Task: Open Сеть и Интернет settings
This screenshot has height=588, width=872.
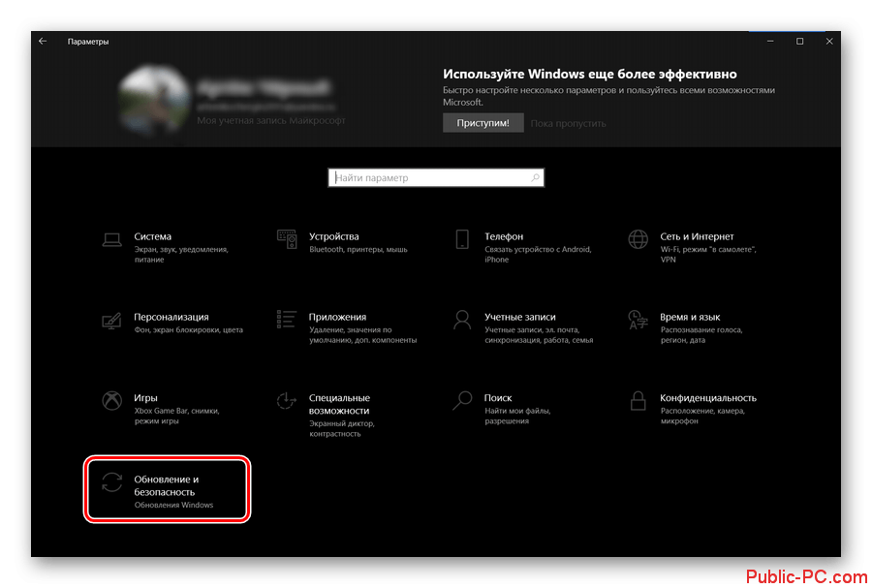Action: tap(697, 236)
